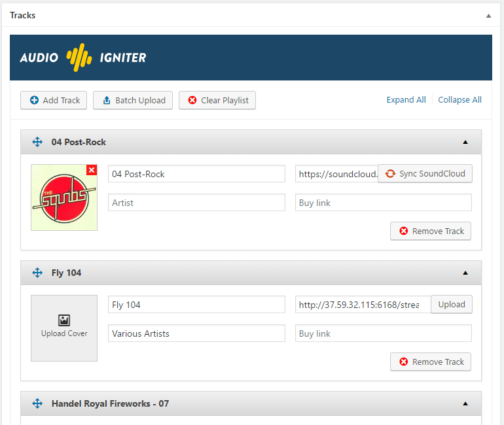Edit soundcloud URL field
Screen dimensions: 504x425
(x=336, y=174)
